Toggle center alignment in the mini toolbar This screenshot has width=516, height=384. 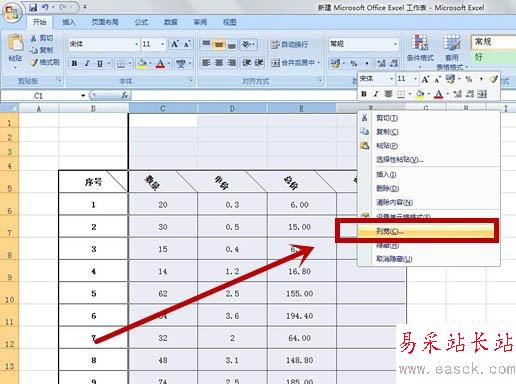(x=388, y=94)
